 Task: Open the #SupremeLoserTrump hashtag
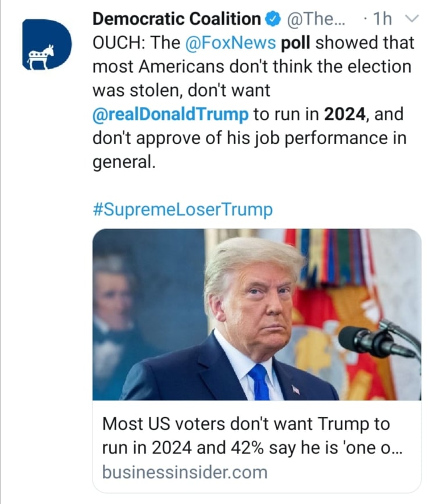click(x=183, y=209)
